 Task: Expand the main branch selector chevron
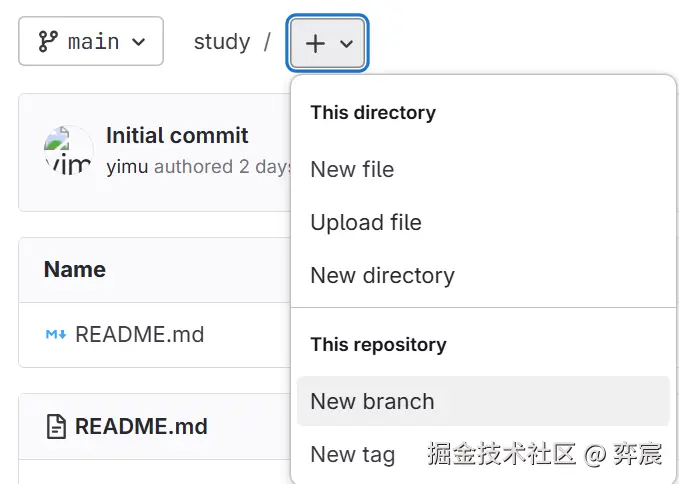(139, 42)
